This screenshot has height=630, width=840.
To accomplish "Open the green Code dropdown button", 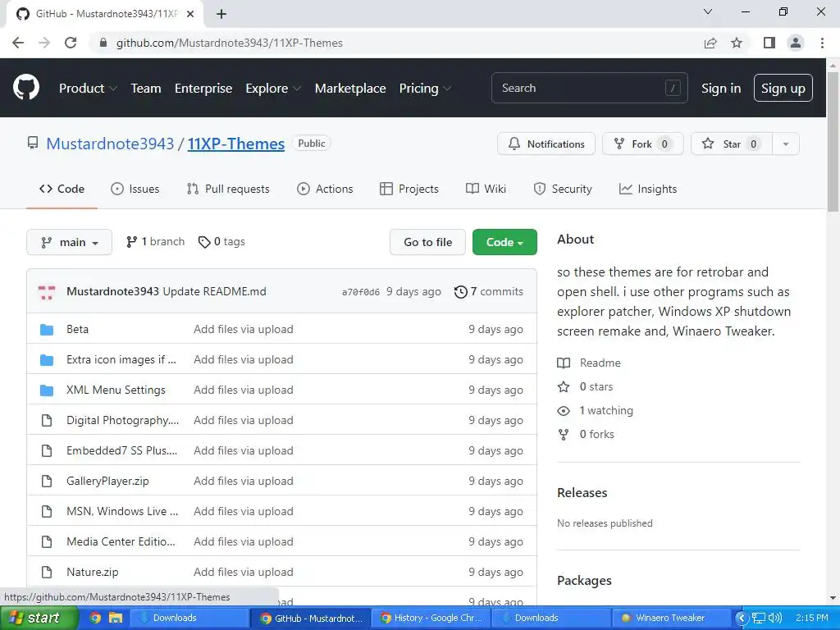I will [x=504, y=242].
